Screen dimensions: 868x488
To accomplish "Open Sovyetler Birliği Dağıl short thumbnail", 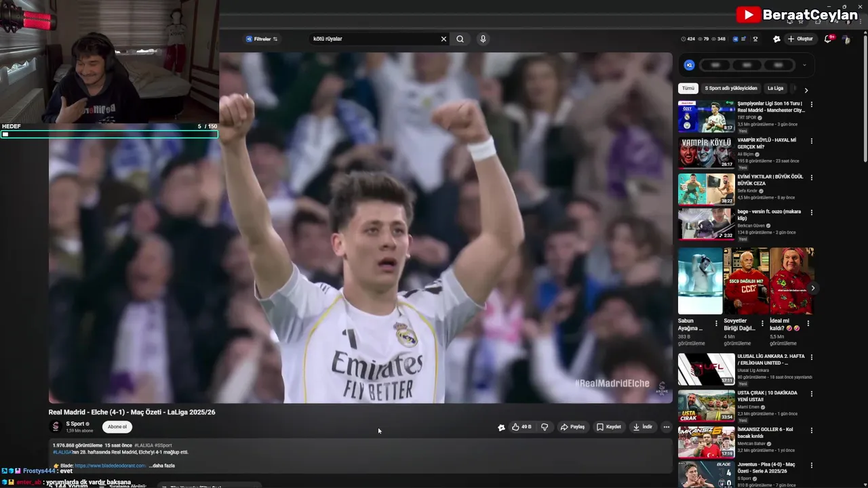I will (x=746, y=281).
